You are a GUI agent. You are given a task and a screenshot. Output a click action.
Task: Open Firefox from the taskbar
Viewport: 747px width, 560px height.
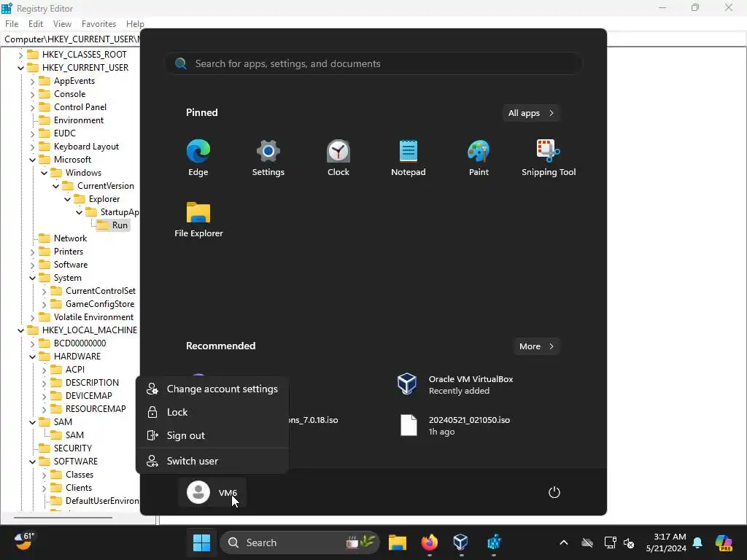click(x=429, y=542)
